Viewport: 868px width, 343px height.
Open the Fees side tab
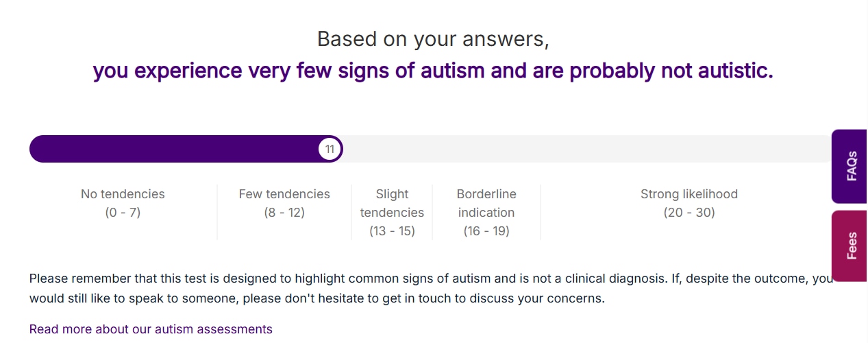coord(850,246)
